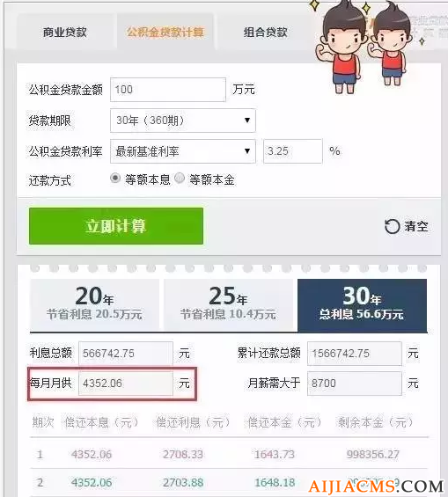Switch to the 组合贷款 tab

[x=265, y=32]
